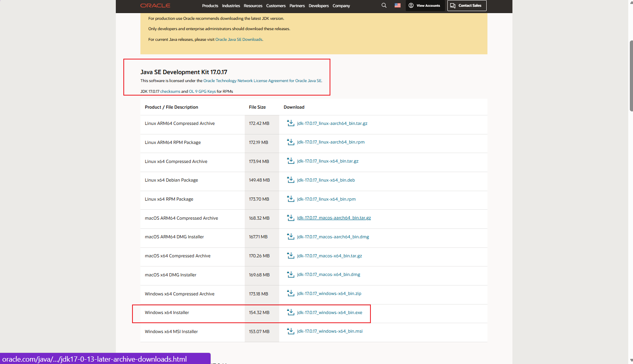Viewport: 633px width, 364px height.
Task: Click the page vertical scrollbar thumb
Action: (631, 76)
